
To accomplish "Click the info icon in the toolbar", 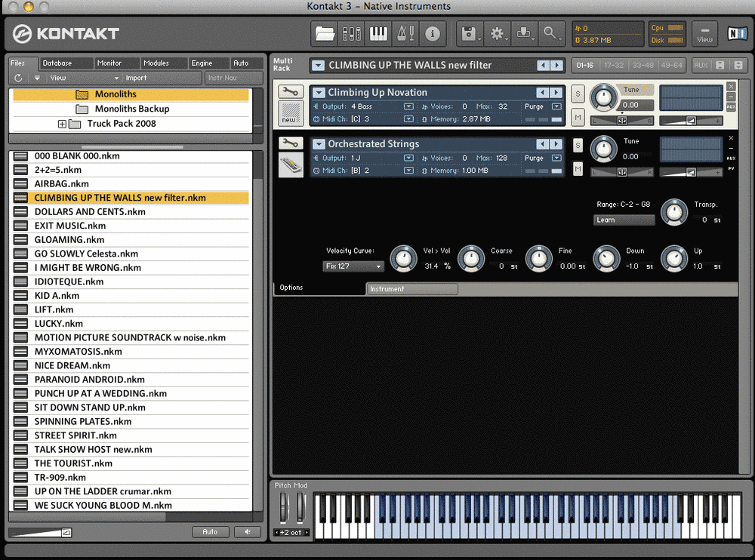I will click(x=433, y=34).
